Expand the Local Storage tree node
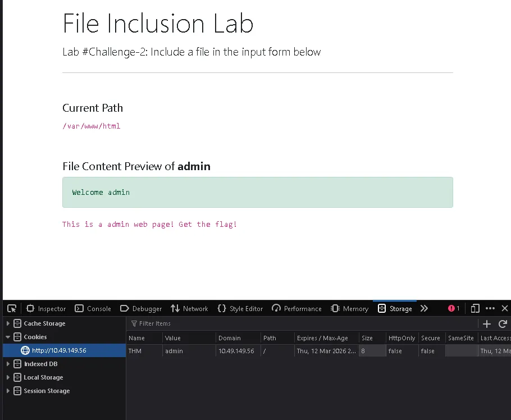The width and height of the screenshot is (511, 420). (8, 377)
